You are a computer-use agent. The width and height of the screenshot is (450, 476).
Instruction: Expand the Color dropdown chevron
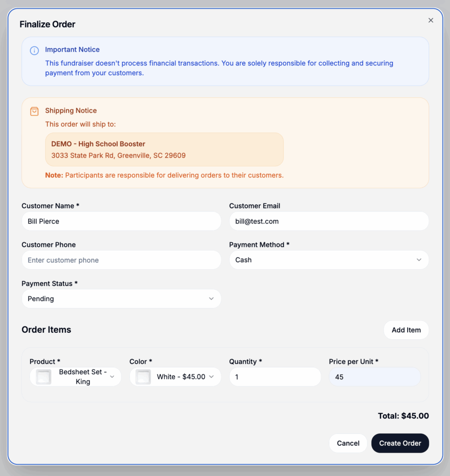tap(212, 377)
